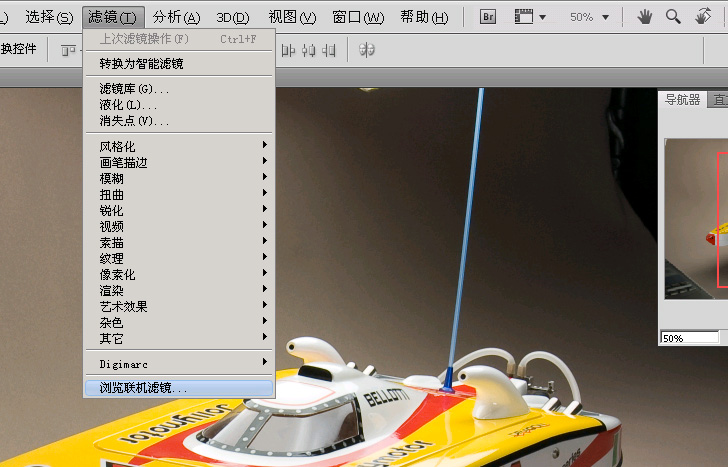Expand the 扭曲 submenu

[x=178, y=195]
